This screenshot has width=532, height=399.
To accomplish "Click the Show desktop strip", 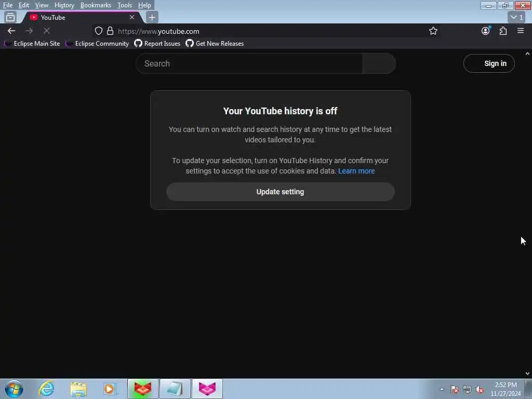I will (x=528, y=389).
